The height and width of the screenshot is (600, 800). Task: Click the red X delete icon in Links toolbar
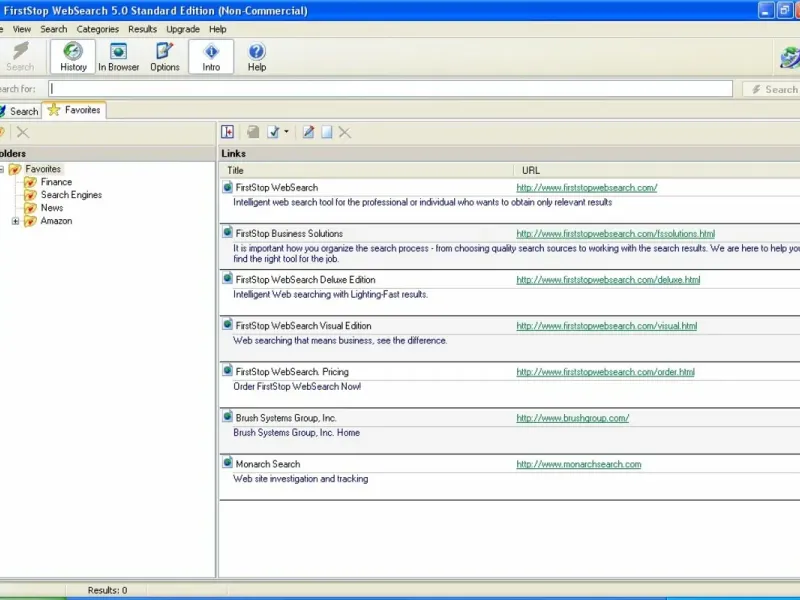pyautogui.click(x=344, y=132)
